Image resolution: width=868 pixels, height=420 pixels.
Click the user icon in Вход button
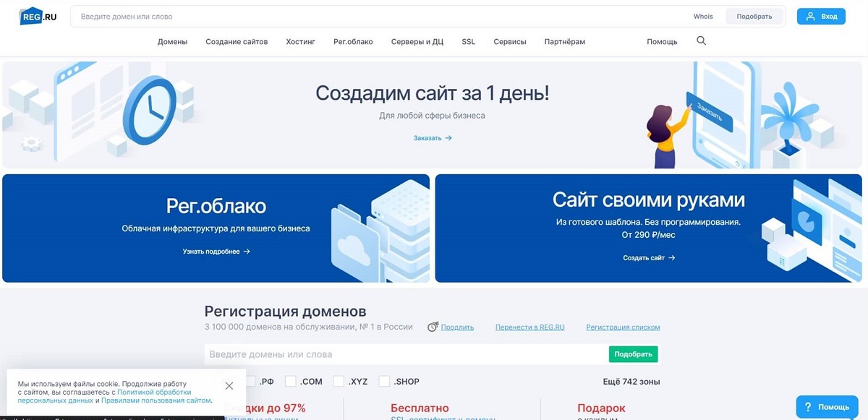pos(810,16)
